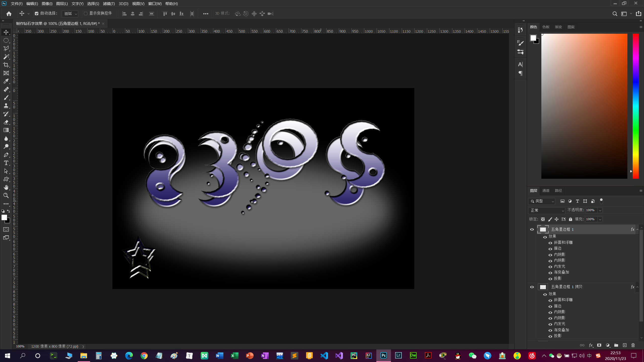Viewport: 644px width, 362px height.
Task: Toggle 内发光 effect visibility on 五角星边框 1
Action: click(550, 267)
